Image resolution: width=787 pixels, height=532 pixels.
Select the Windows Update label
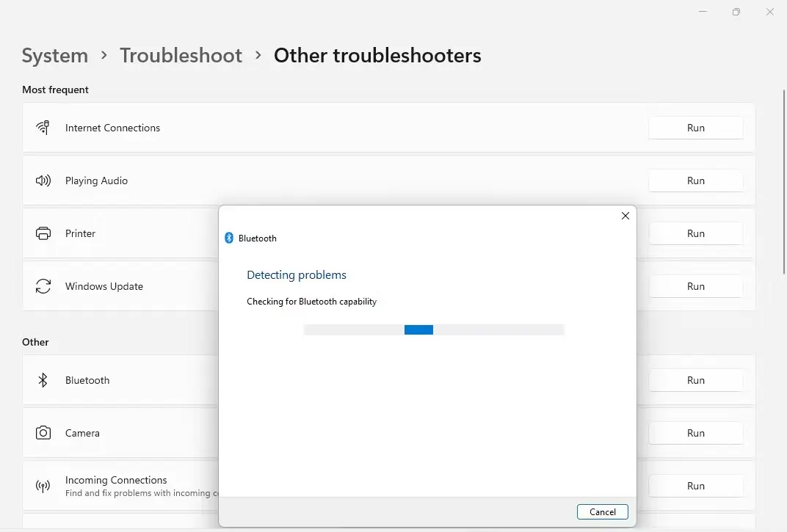click(x=104, y=286)
